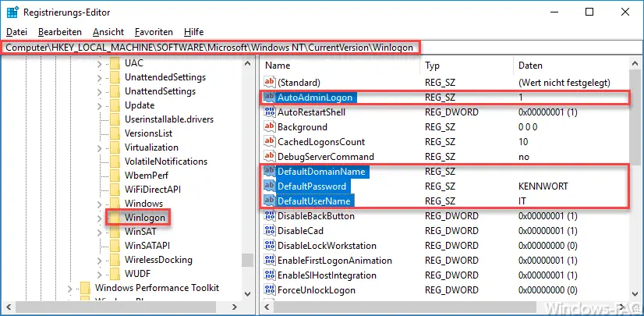Expand the Windows key in tree
Viewport: 644px width, 316px height.
tap(99, 204)
